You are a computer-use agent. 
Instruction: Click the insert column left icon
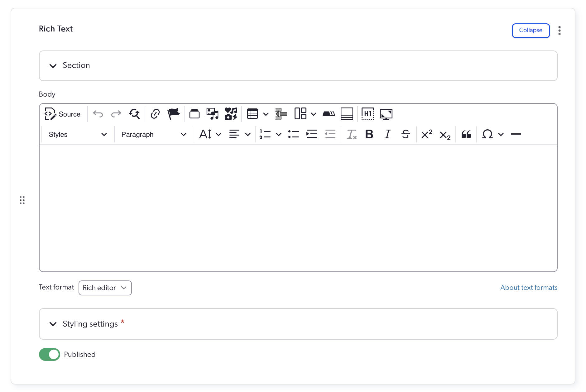281,114
